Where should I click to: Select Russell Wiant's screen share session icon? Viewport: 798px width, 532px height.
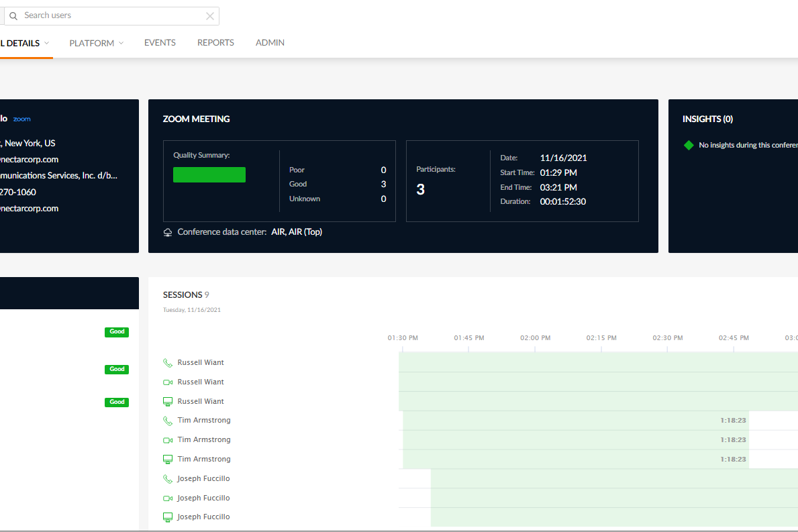click(x=167, y=402)
